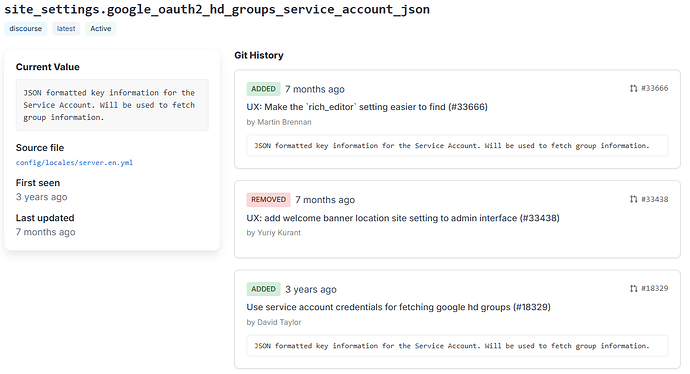Screen dimensions: 690x374
Task: Click the First seen label
Action: (38, 183)
